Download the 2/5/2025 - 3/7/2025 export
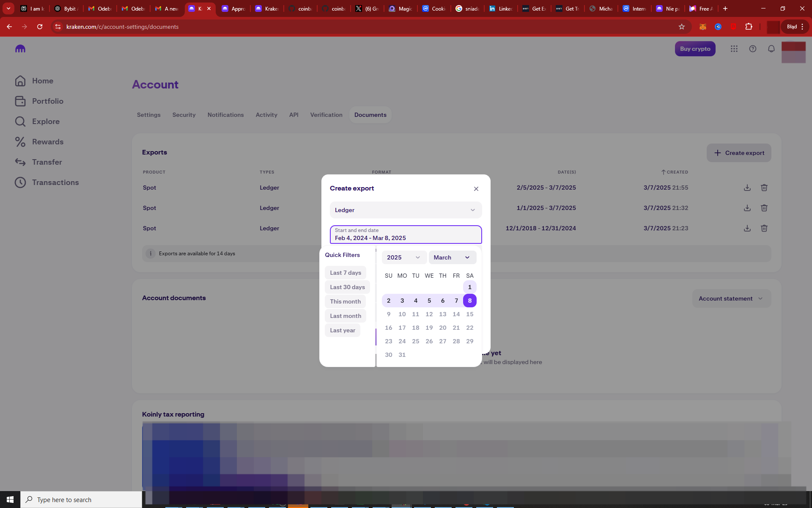Image resolution: width=812 pixels, height=508 pixels. click(x=747, y=188)
